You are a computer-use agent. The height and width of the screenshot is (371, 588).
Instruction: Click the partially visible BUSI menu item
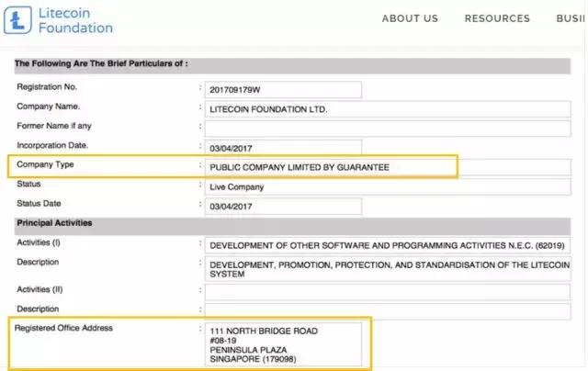point(571,18)
